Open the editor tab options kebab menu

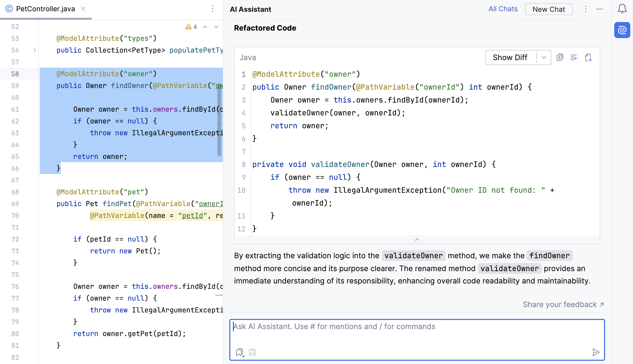coord(213,9)
